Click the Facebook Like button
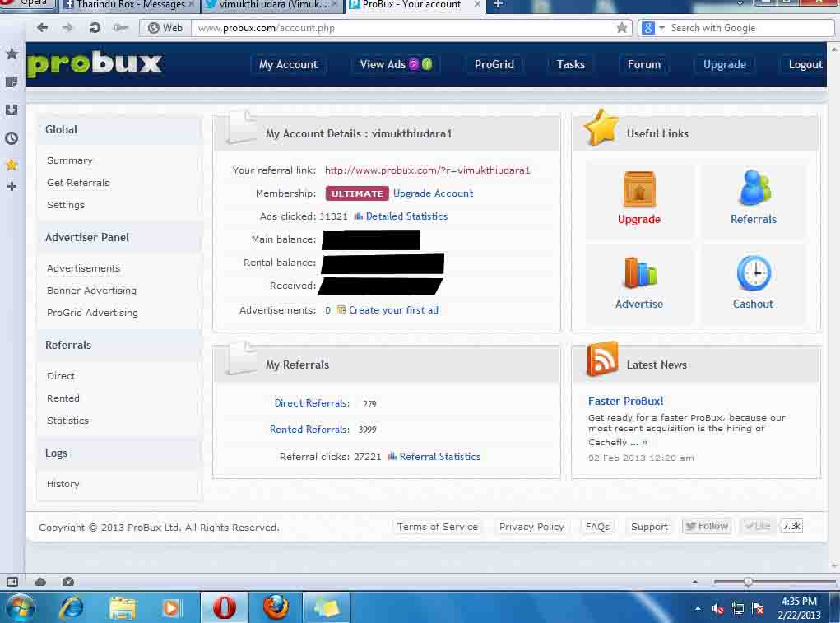Viewport: 840px width, 623px height. pyautogui.click(x=757, y=526)
